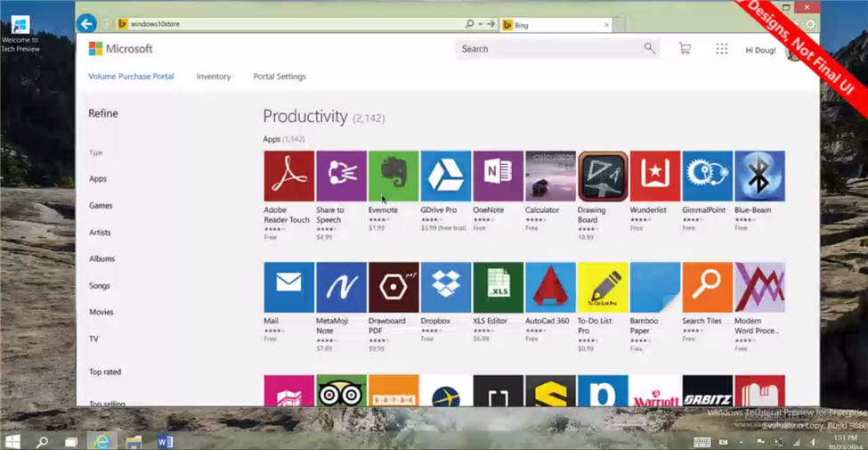Click the touch keyboard tray icon

pos(702,442)
